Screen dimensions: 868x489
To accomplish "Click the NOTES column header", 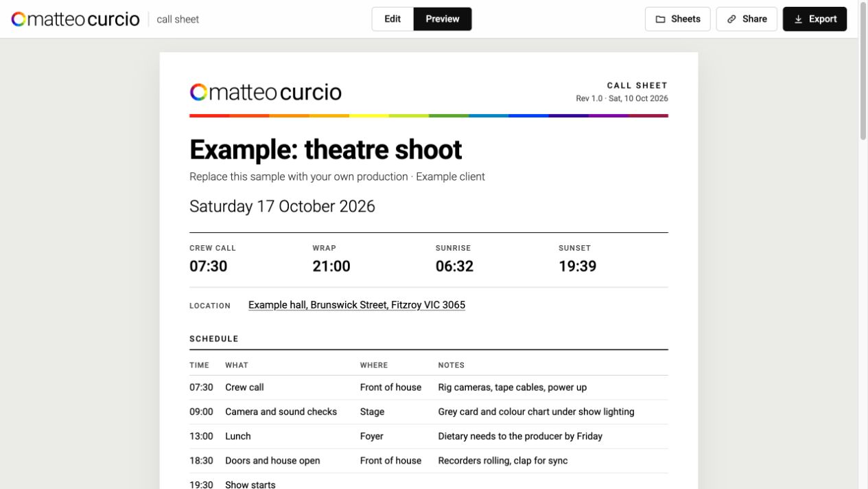I will [x=451, y=365].
